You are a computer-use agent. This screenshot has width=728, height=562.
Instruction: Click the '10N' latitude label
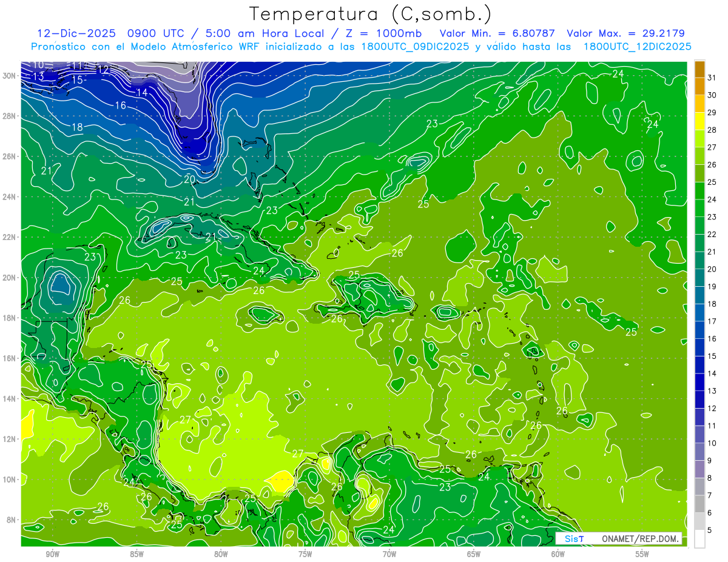pyautogui.click(x=10, y=479)
